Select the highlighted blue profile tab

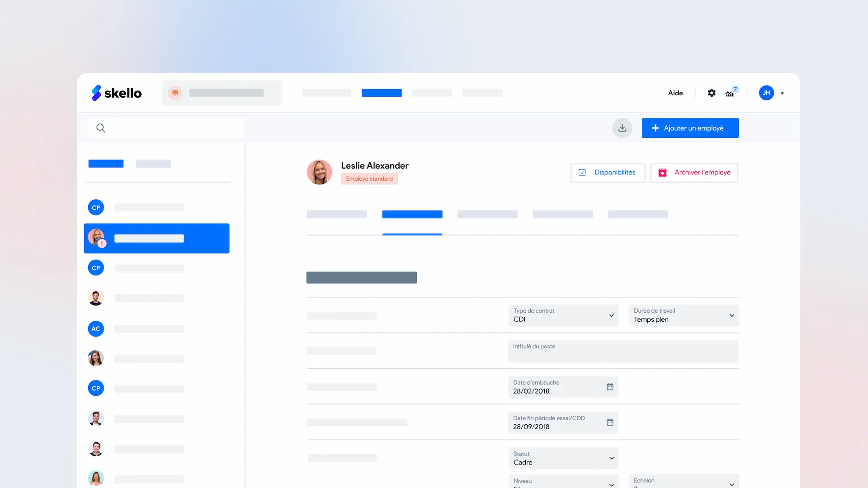[412, 214]
